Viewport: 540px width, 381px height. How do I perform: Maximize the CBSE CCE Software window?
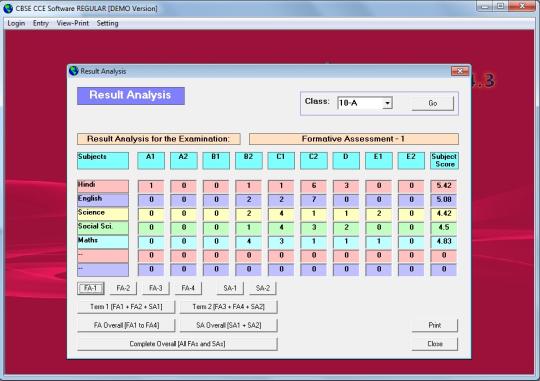[x=500, y=6]
